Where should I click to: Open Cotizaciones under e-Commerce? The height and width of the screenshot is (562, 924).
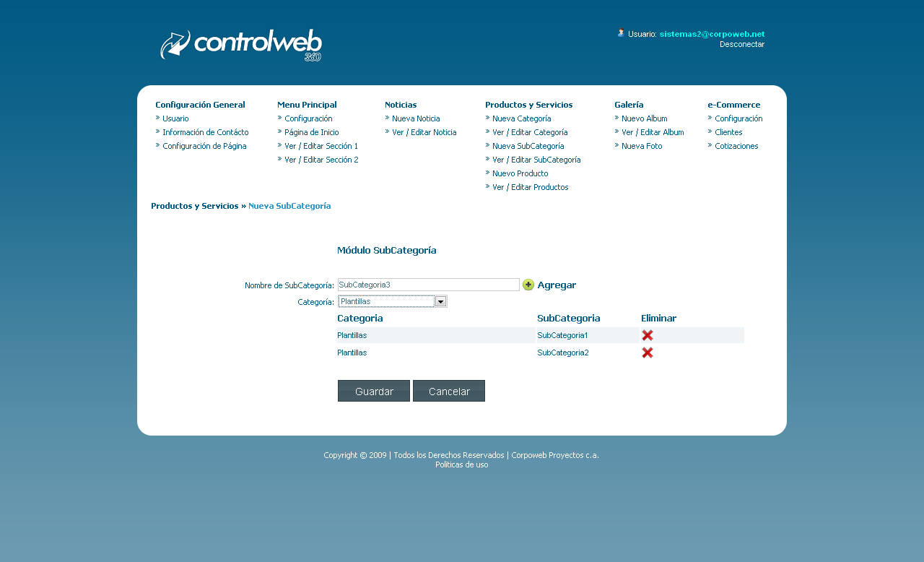point(736,146)
